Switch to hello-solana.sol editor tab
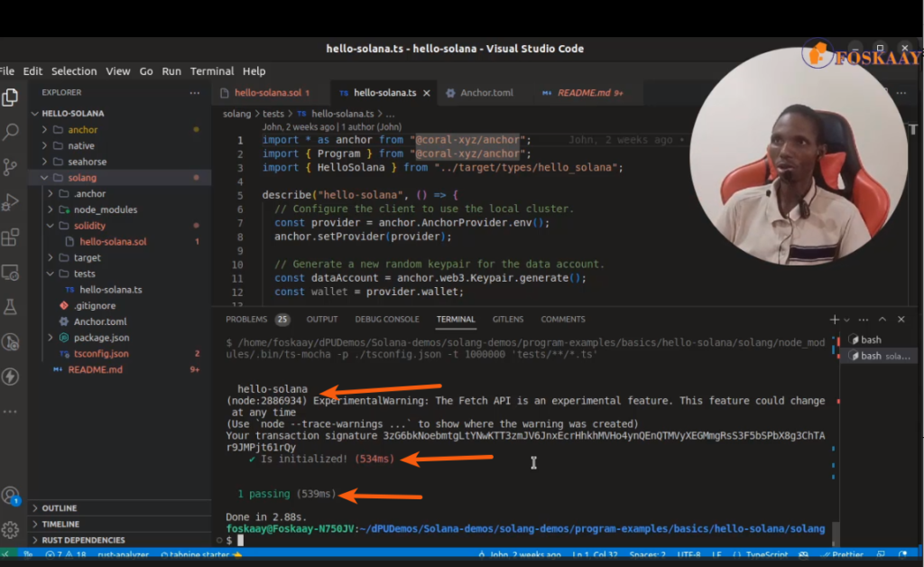The width and height of the screenshot is (924, 567). click(x=270, y=93)
